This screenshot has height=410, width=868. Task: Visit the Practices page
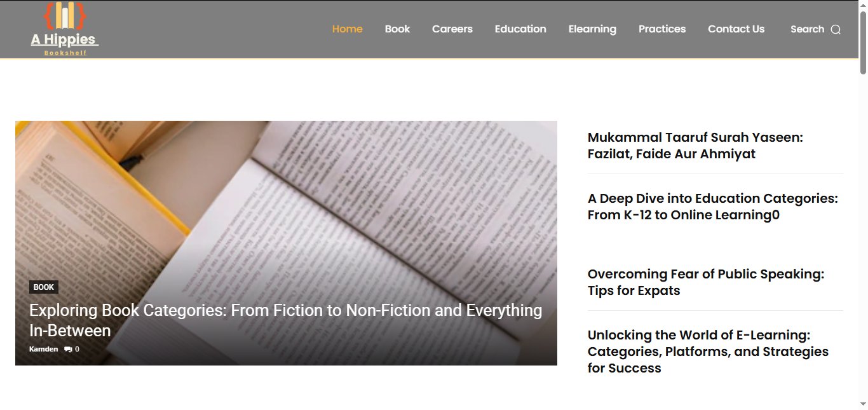pos(662,29)
